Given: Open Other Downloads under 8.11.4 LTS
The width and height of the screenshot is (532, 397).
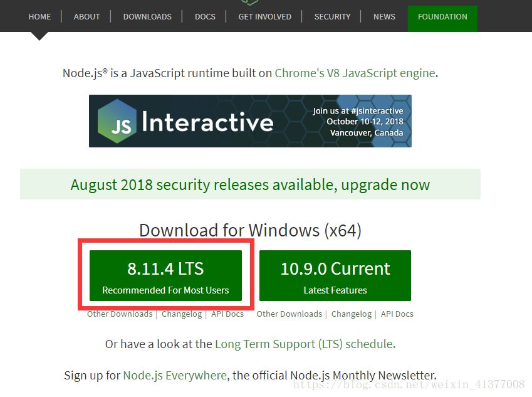Looking at the screenshot, I should click(x=120, y=314).
